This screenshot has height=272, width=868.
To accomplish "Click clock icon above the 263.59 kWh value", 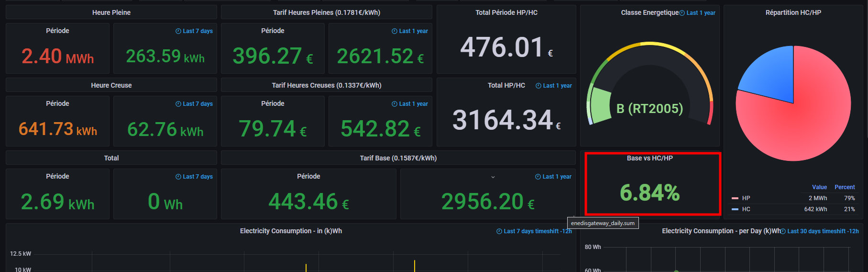I will [178, 31].
